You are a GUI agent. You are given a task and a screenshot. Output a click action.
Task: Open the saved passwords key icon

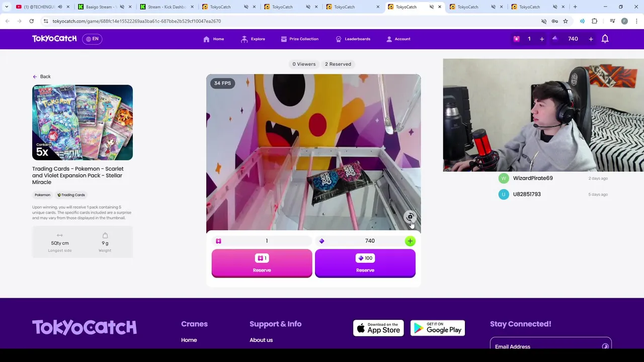[x=554, y=21]
